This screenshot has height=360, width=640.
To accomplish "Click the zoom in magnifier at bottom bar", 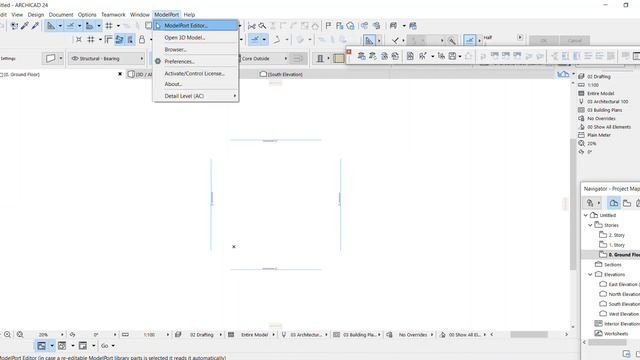I will point(7,335).
